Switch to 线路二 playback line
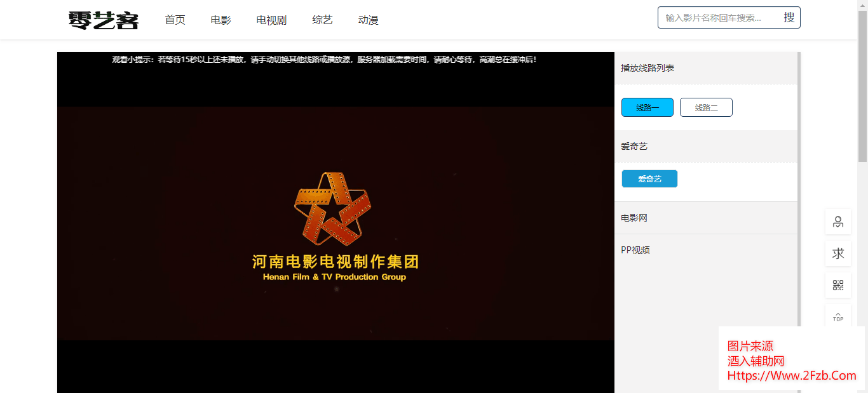 [706, 108]
